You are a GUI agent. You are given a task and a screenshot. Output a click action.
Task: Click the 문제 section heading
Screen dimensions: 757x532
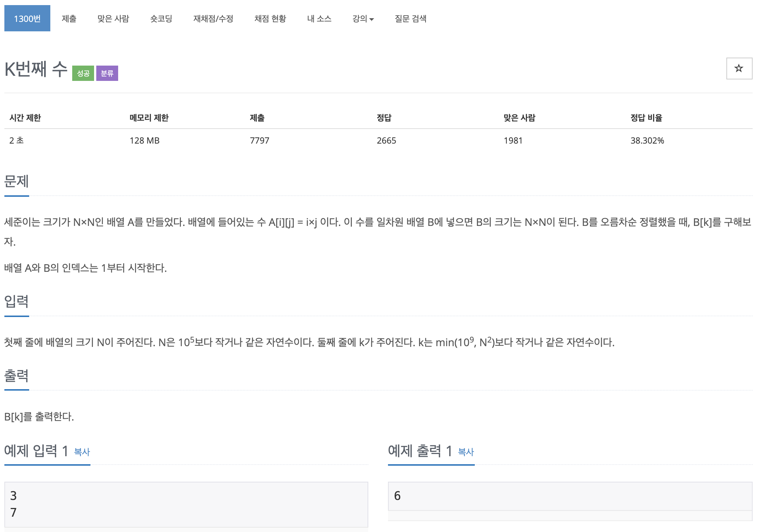click(x=16, y=181)
